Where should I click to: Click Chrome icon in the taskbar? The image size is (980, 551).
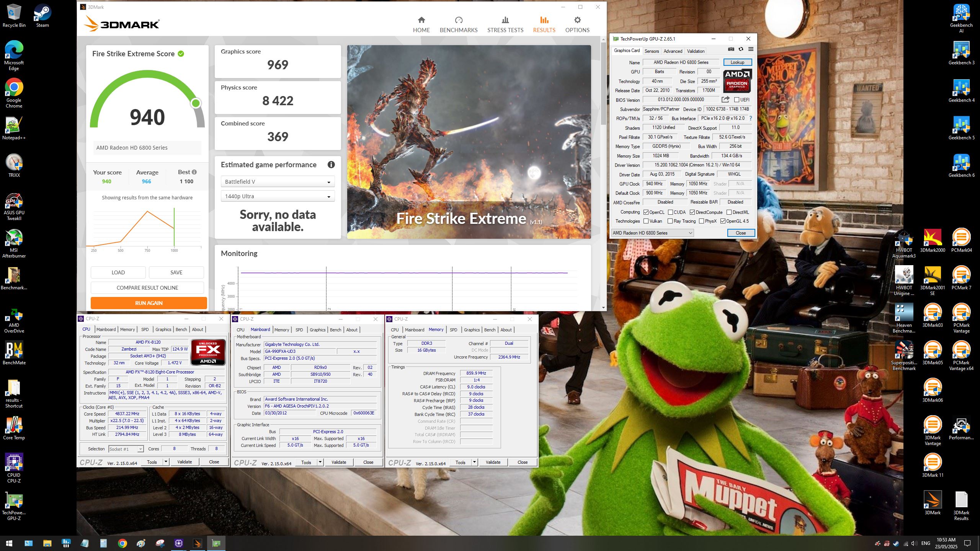click(x=122, y=543)
